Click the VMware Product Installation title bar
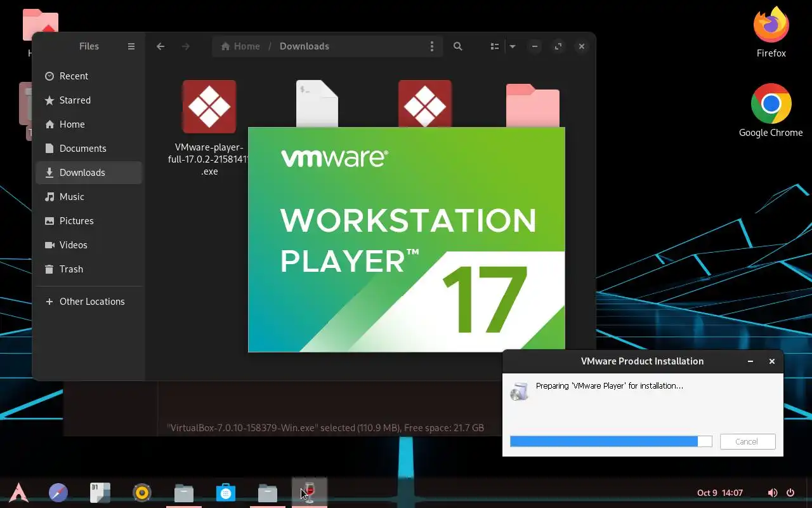 coord(643,361)
